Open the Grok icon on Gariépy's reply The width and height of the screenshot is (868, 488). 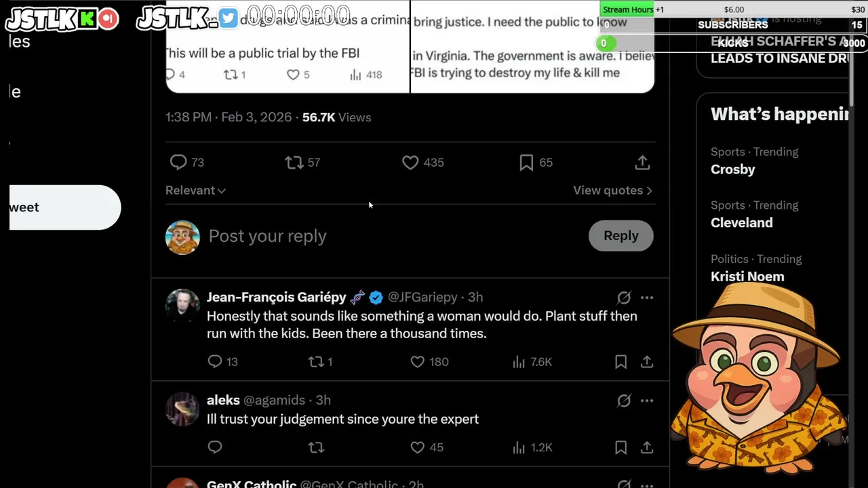(624, 298)
